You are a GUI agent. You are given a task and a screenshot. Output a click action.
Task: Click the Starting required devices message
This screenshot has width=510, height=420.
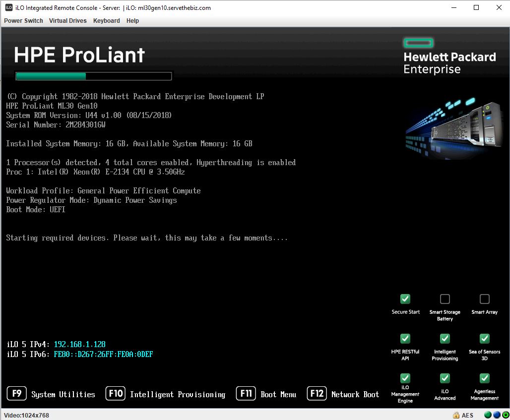(147, 238)
